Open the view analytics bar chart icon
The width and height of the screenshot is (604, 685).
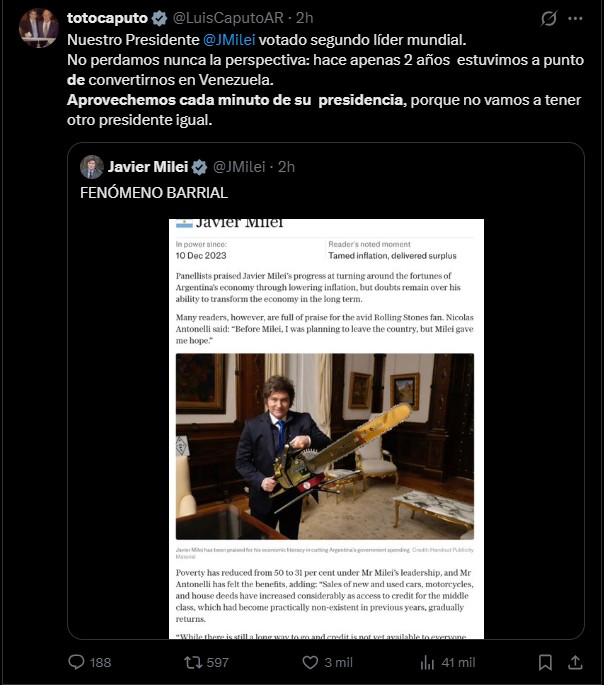427,662
